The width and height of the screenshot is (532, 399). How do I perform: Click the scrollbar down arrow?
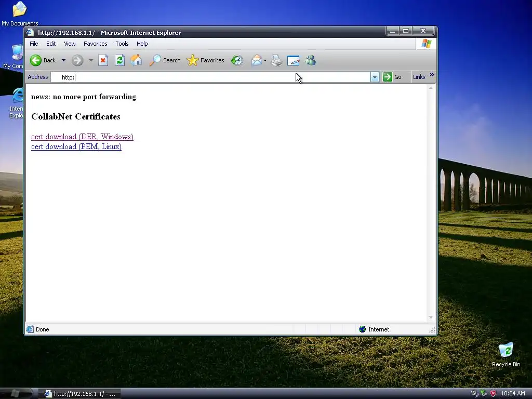tap(431, 317)
